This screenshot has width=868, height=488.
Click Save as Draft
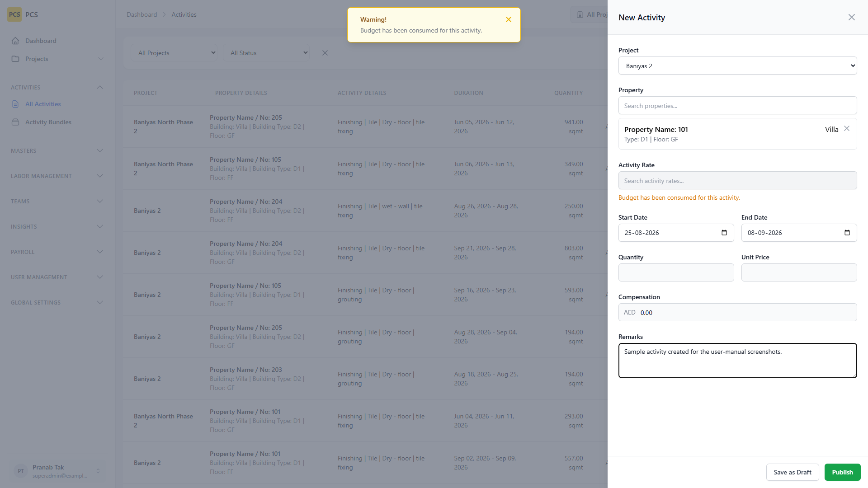click(x=792, y=472)
